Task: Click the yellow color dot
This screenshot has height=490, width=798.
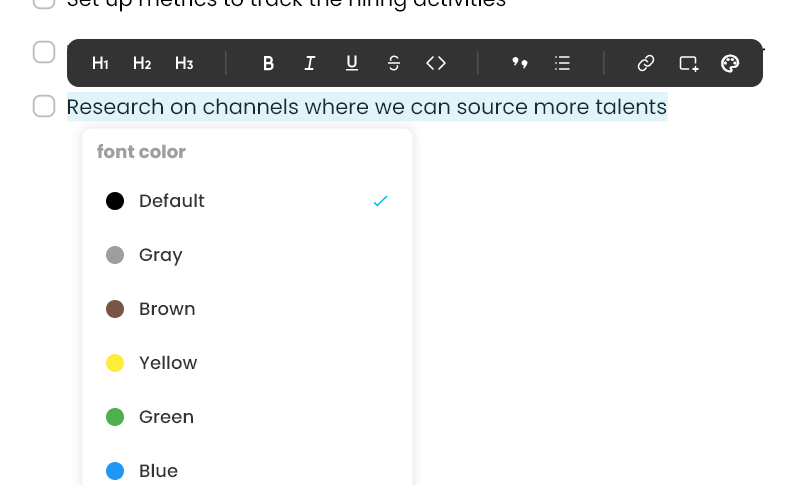Action: click(x=115, y=363)
